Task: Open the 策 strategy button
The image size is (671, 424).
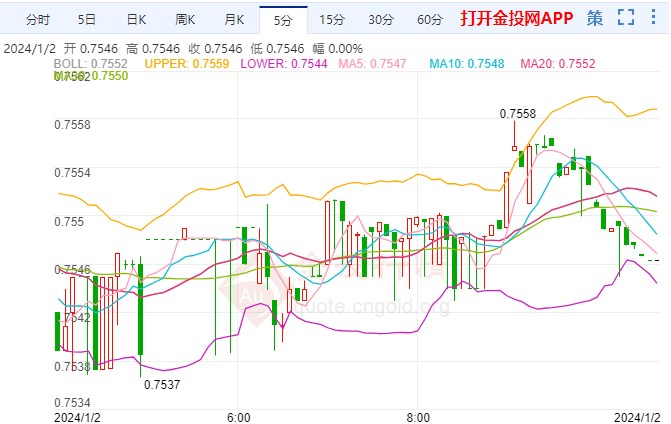Action: coord(595,18)
